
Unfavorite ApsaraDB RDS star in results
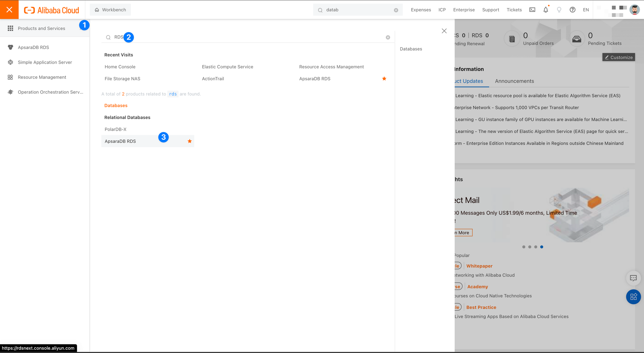click(x=190, y=141)
